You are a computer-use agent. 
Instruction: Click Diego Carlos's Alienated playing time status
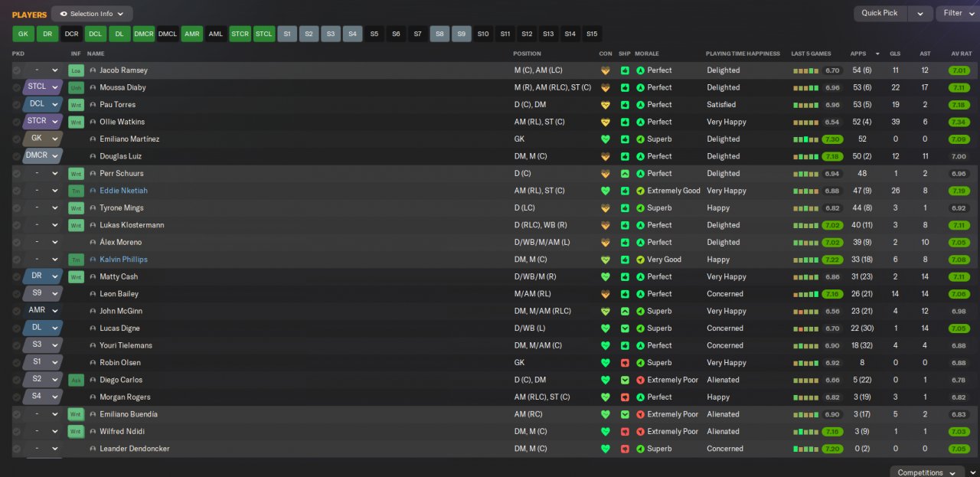pos(723,380)
